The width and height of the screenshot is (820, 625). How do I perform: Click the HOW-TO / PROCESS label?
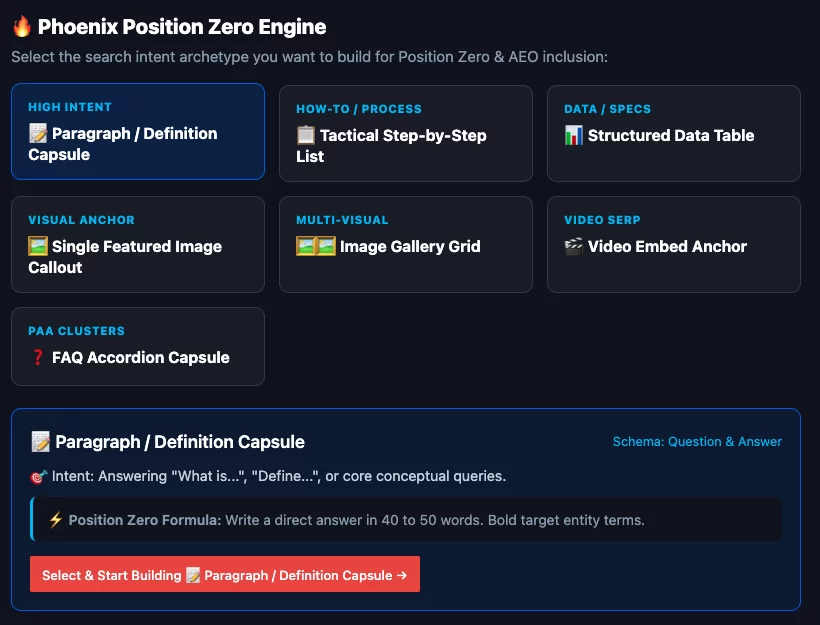[359, 109]
